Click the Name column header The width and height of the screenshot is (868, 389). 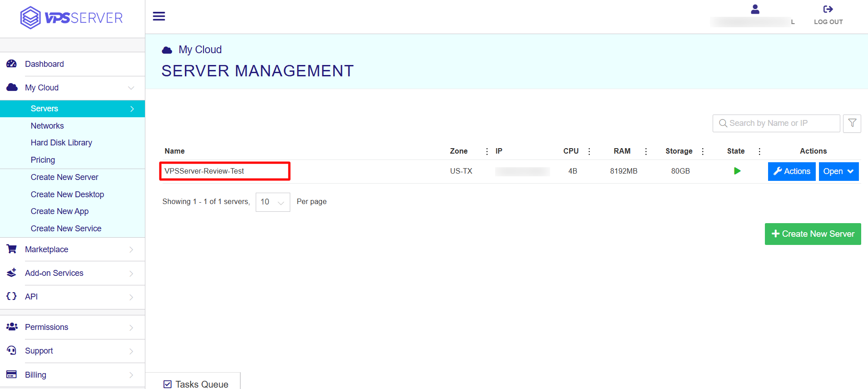(x=174, y=151)
